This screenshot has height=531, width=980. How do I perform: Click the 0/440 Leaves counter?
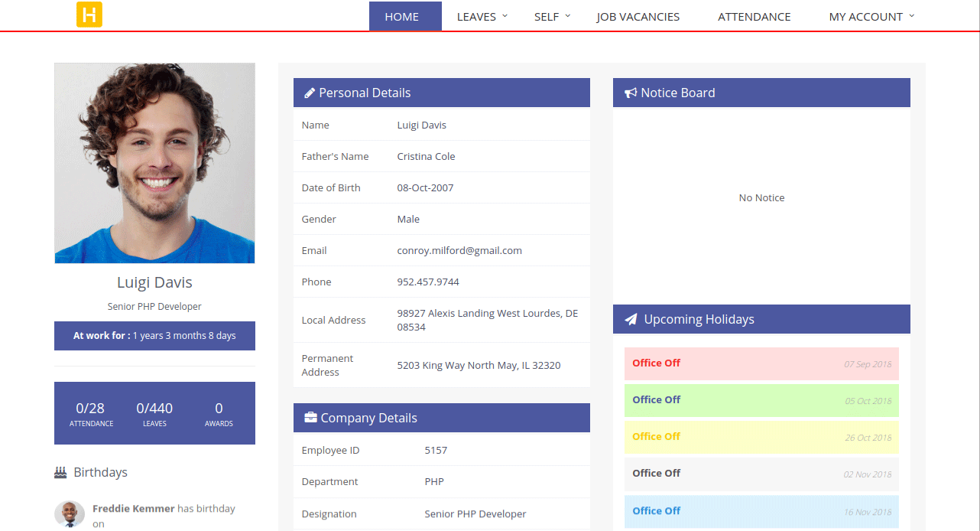[x=154, y=413]
